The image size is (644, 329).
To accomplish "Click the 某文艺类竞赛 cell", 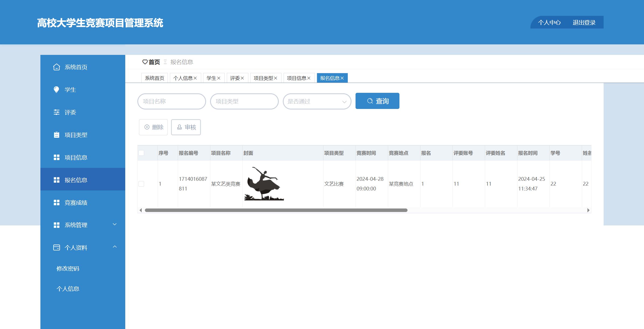I will point(226,184).
